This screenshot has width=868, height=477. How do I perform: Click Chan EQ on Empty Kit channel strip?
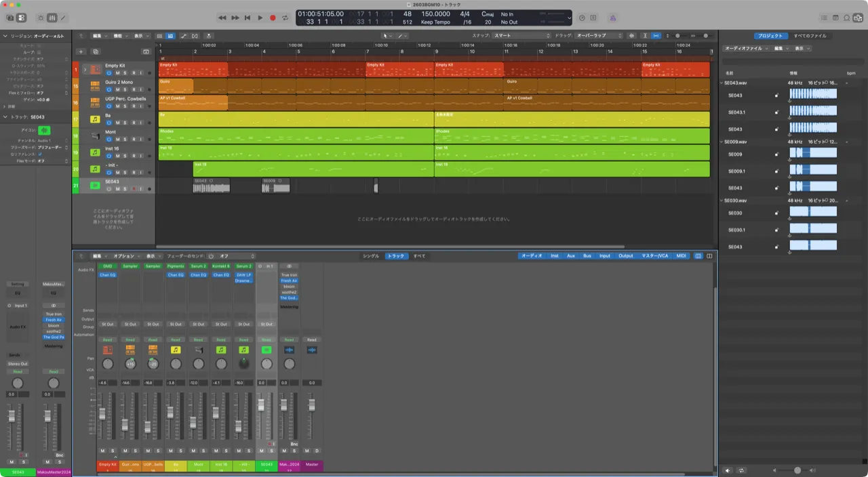pos(107,275)
